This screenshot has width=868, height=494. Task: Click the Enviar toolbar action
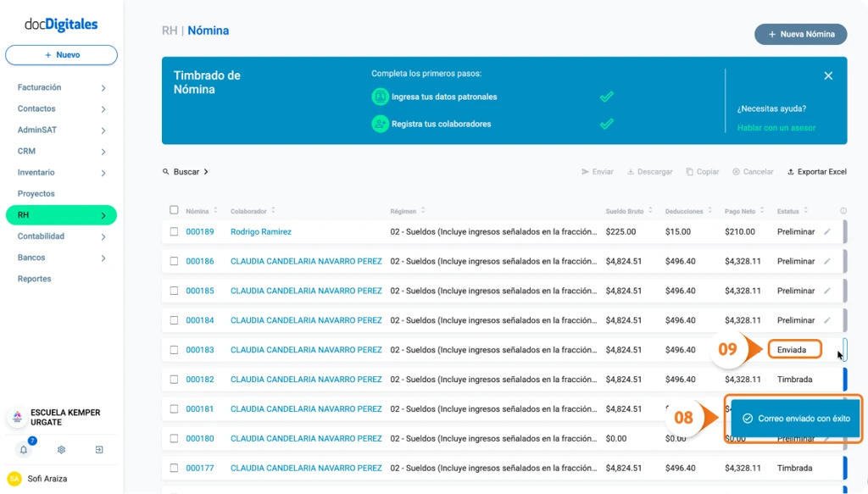598,172
